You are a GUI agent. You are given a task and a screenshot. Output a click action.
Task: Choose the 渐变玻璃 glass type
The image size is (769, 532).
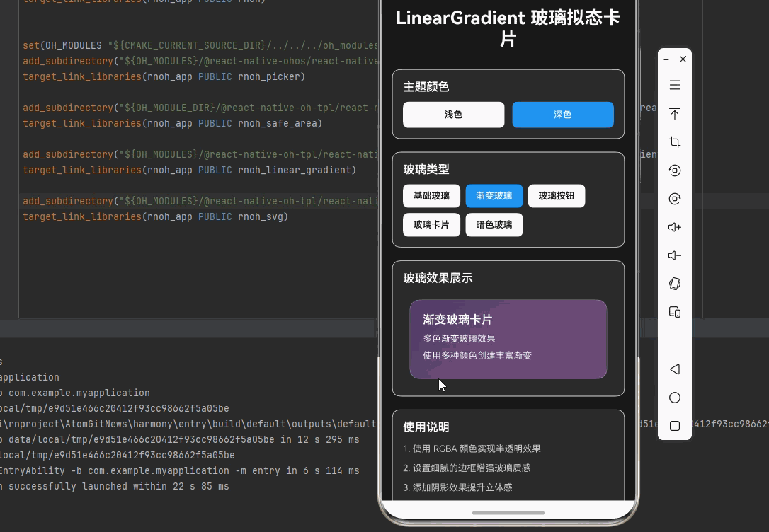point(494,196)
